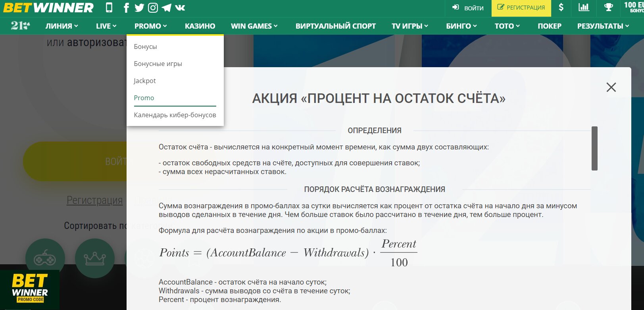The height and width of the screenshot is (310, 644).
Task: Click the line Percent - процент вознаграждения
Action: 220,300
